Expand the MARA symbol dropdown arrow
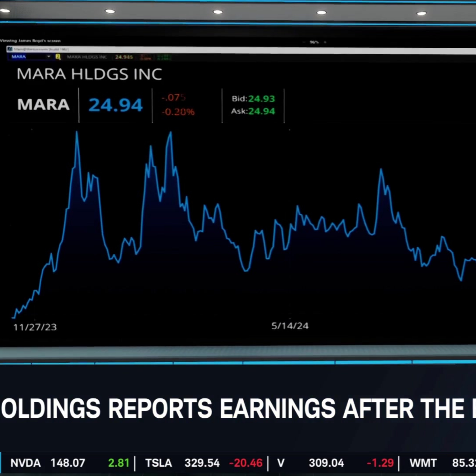Screen dimensions: 476x476 pyautogui.click(x=49, y=57)
